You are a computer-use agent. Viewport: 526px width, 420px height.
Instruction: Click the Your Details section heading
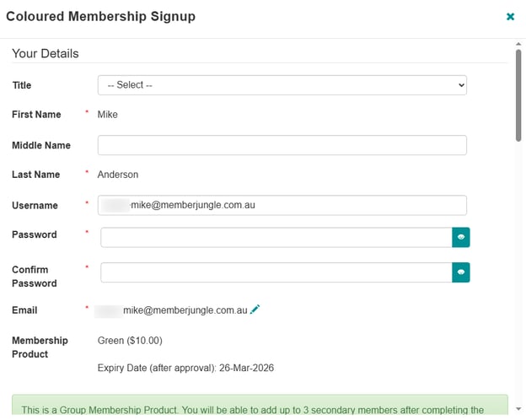point(46,53)
